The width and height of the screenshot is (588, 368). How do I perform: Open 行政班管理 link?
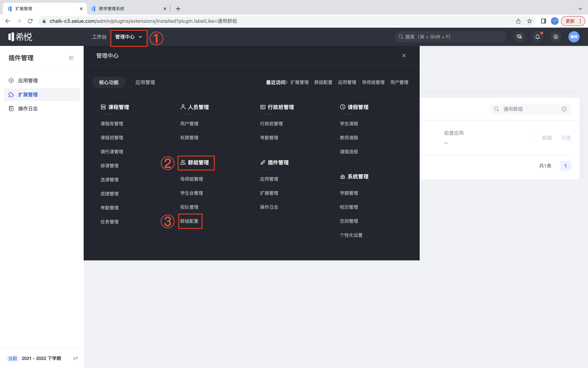271,124
